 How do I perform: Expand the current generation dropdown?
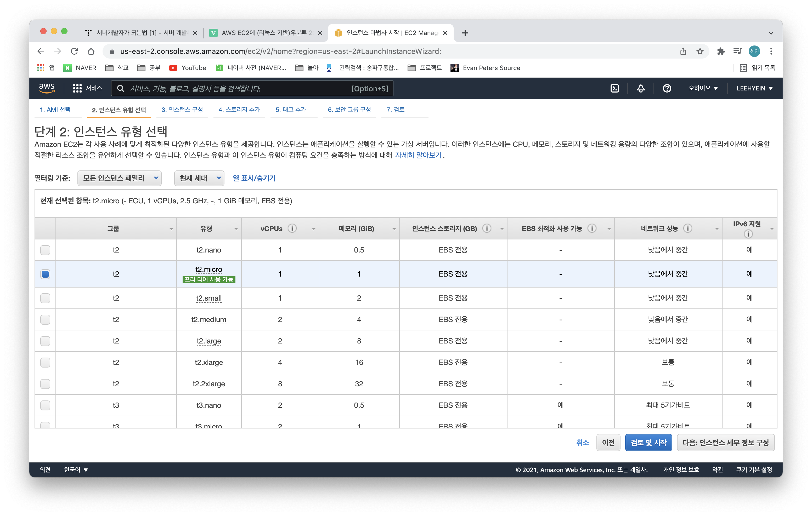[199, 178]
